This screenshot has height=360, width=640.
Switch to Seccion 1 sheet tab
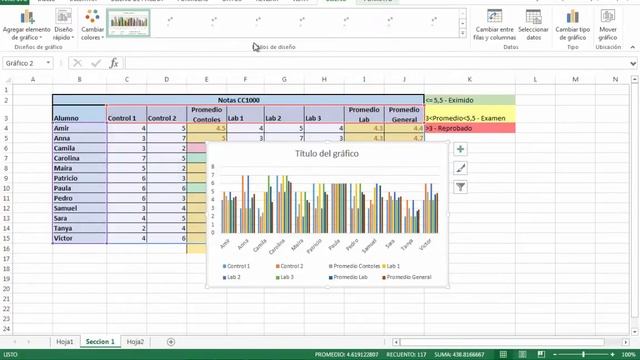coord(100,342)
